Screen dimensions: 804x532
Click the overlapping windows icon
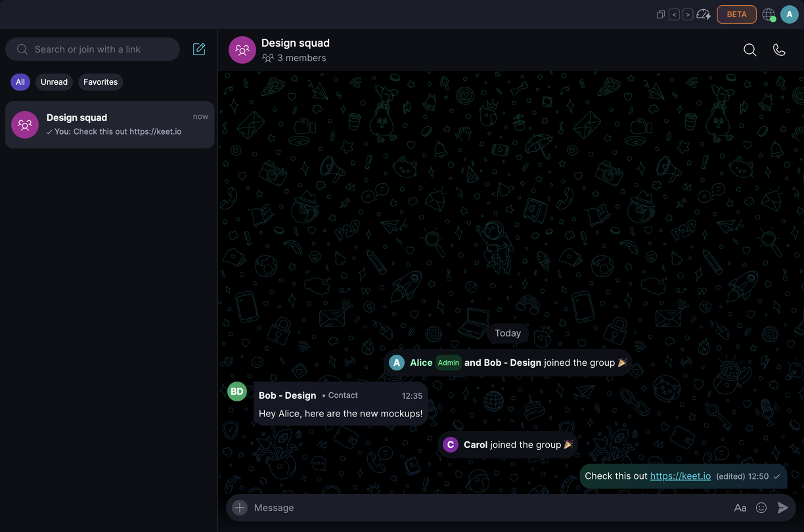(661, 14)
